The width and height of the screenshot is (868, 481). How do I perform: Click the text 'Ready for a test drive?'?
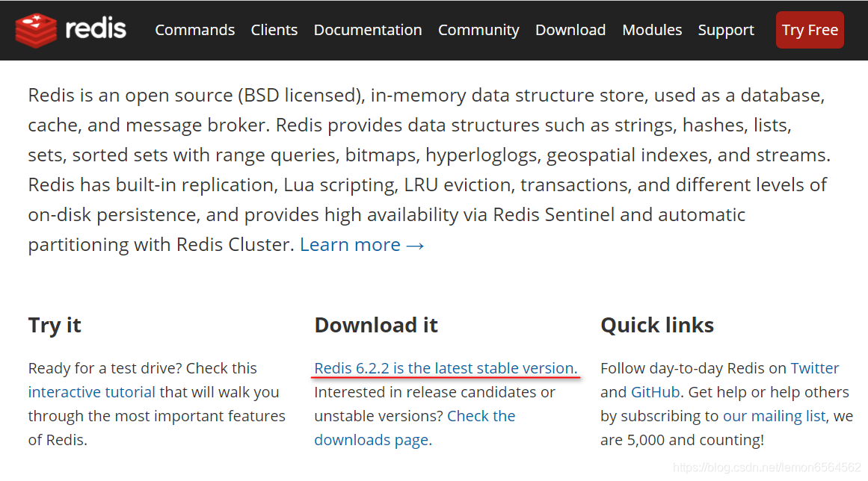[105, 368]
